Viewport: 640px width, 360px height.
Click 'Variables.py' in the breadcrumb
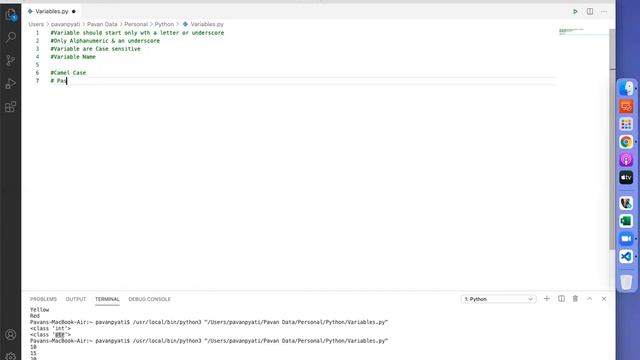point(207,24)
